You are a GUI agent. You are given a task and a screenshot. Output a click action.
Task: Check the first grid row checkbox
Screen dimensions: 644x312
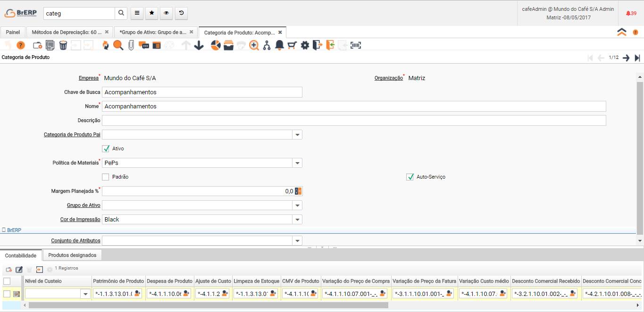[x=7, y=294]
